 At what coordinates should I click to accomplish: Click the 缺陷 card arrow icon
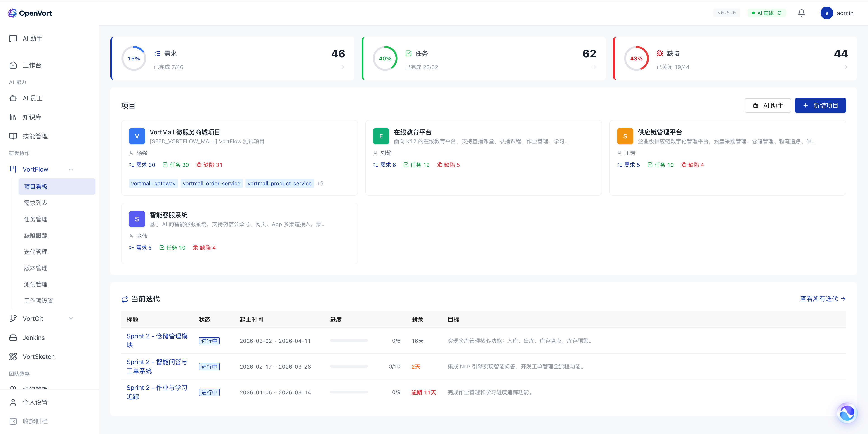(x=845, y=67)
